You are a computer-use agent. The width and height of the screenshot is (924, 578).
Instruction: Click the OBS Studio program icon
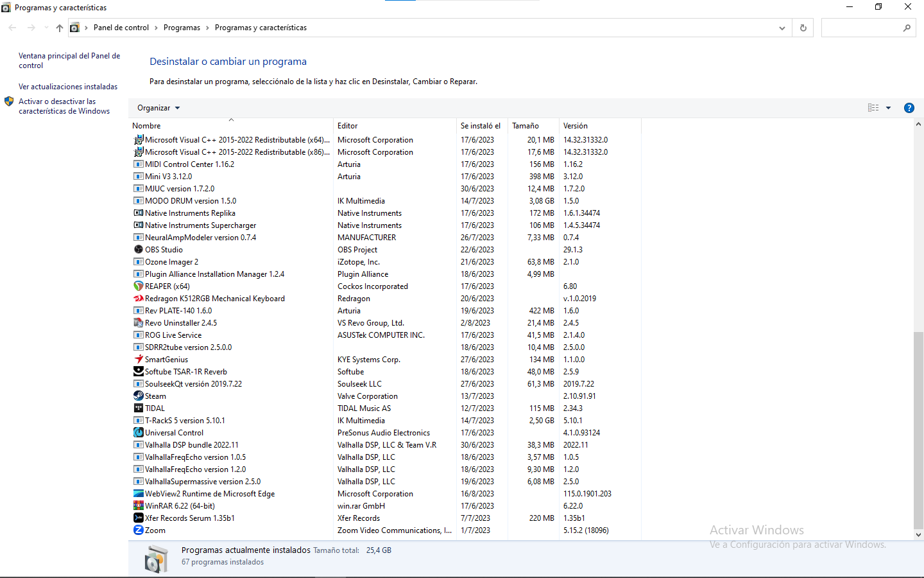coord(138,250)
